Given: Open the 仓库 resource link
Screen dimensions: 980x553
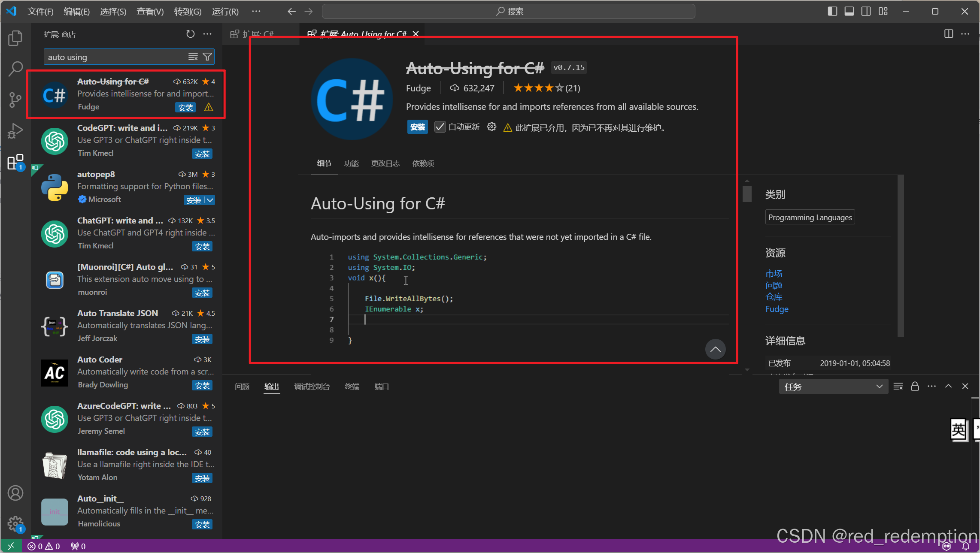Looking at the screenshot, I should pos(774,297).
